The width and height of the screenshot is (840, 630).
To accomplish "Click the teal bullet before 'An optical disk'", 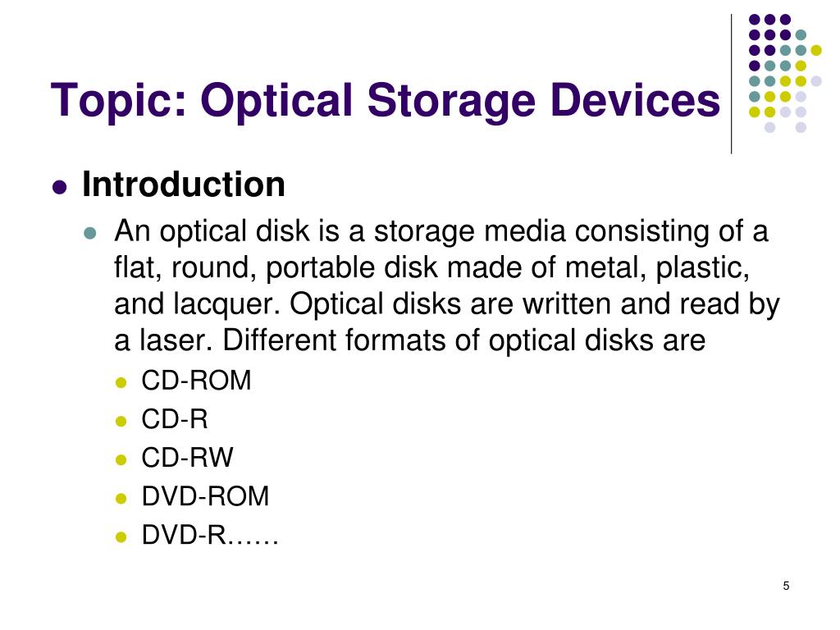I will [90, 233].
